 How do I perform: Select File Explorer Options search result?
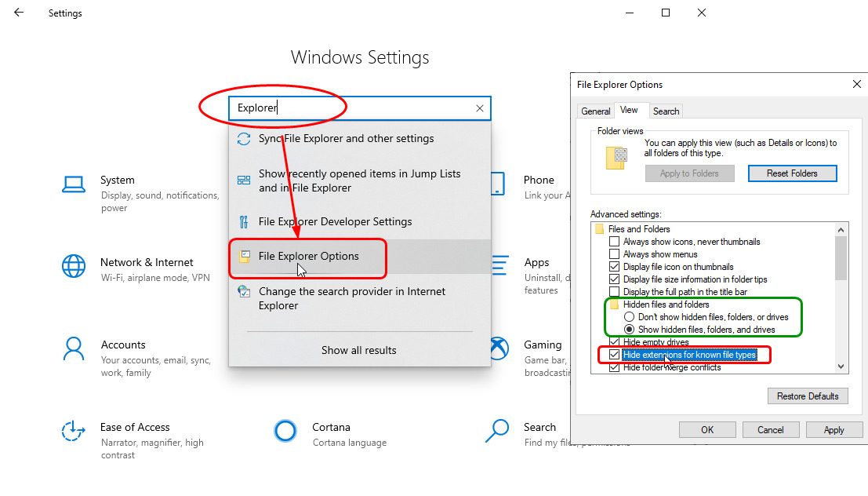coord(308,257)
